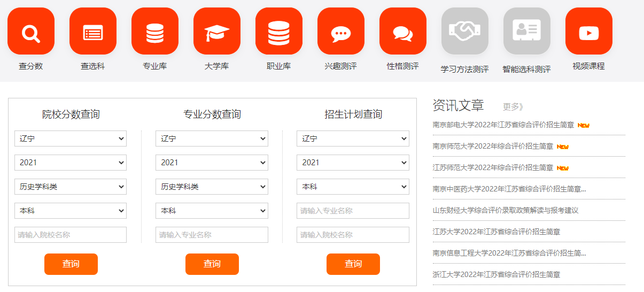Open 历史学科类 dropdown under 院校分数查询
The width and height of the screenshot is (644, 292).
71,187
